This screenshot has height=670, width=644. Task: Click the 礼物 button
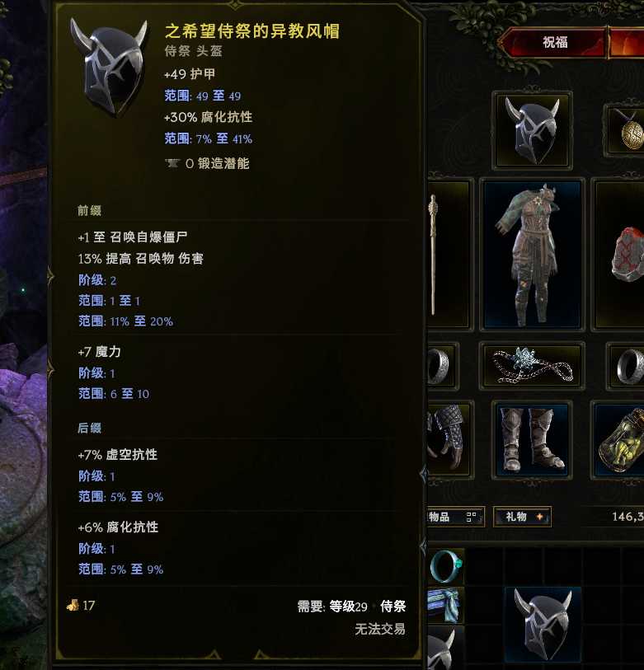(x=522, y=517)
